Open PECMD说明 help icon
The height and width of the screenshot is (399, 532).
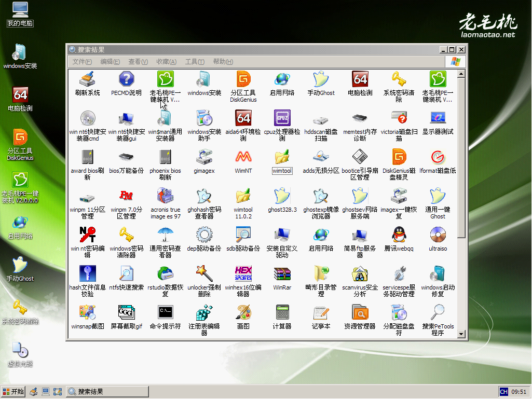click(126, 79)
